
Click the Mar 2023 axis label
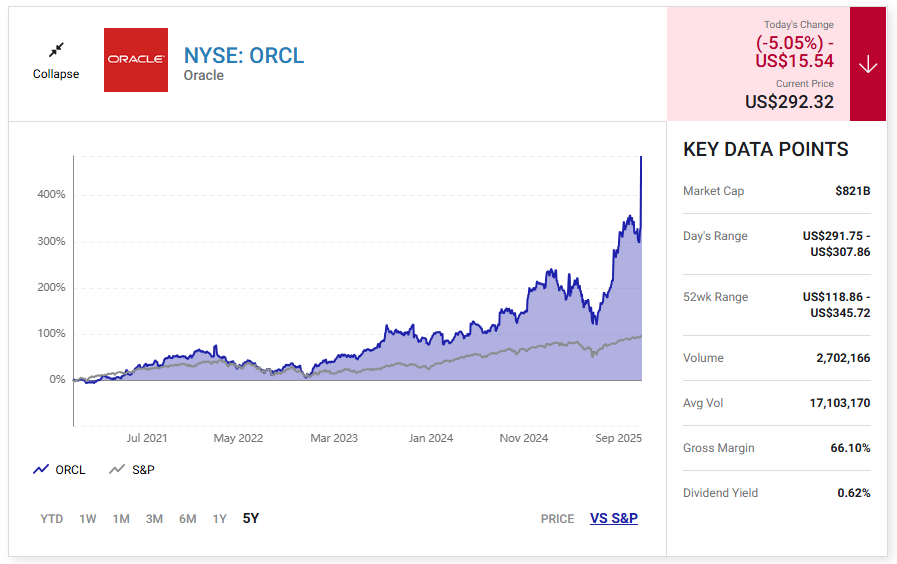tap(334, 438)
